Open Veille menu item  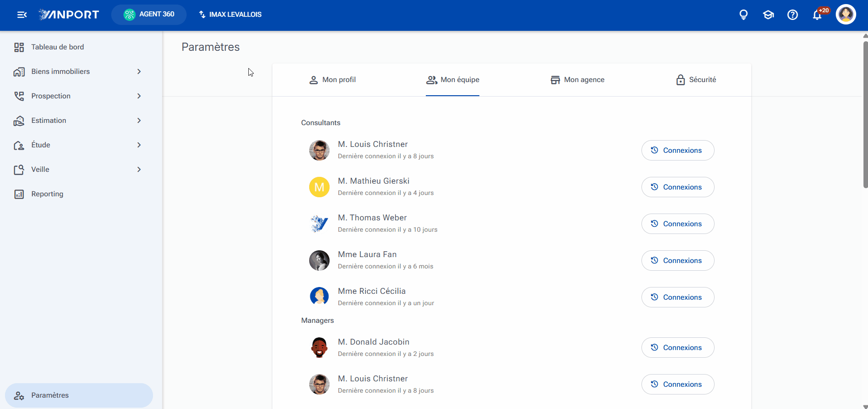[x=40, y=170]
